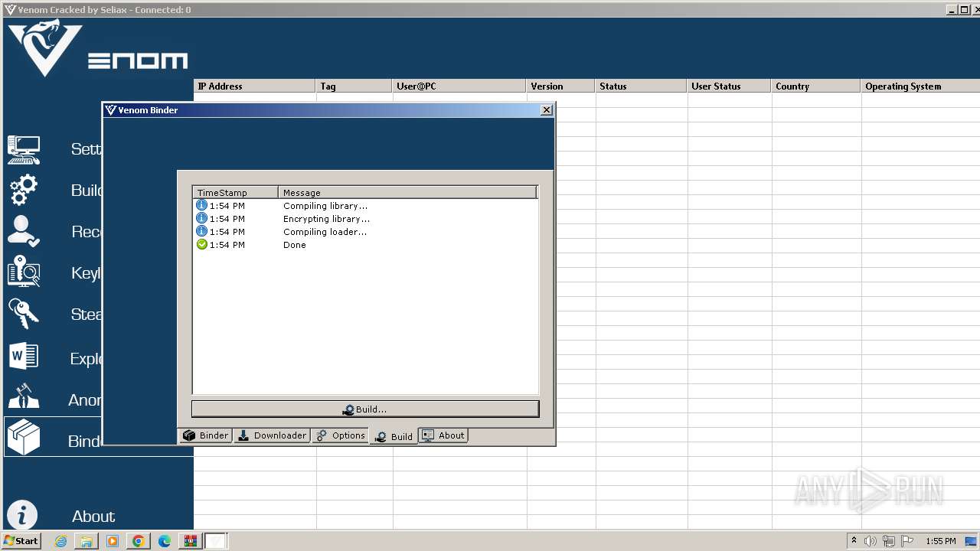Switch to the Options tab
This screenshot has height=551, width=980.
point(341,435)
